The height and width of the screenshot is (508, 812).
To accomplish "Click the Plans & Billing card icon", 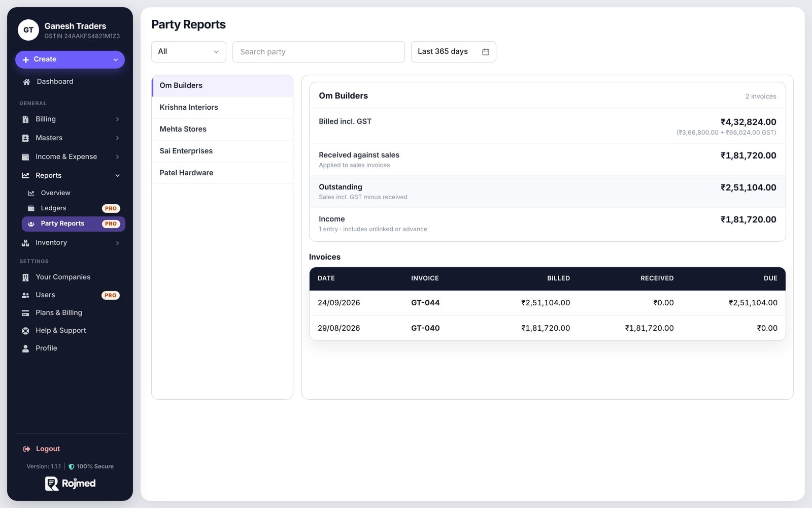I will (x=25, y=313).
